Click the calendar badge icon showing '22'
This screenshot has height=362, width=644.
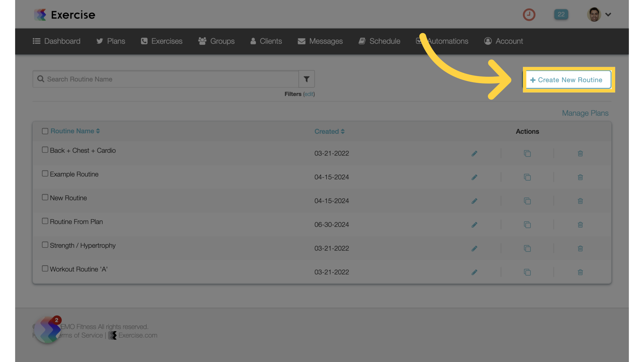point(561,14)
